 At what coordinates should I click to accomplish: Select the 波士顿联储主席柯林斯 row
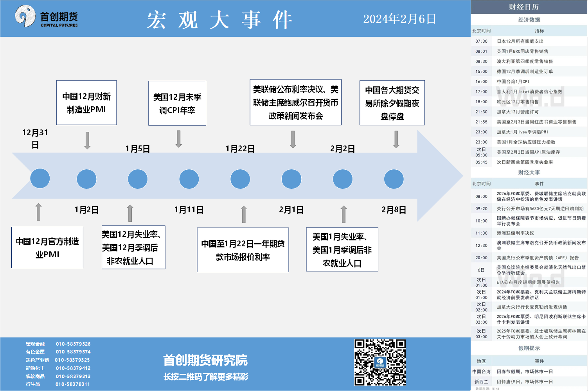coord(529,334)
